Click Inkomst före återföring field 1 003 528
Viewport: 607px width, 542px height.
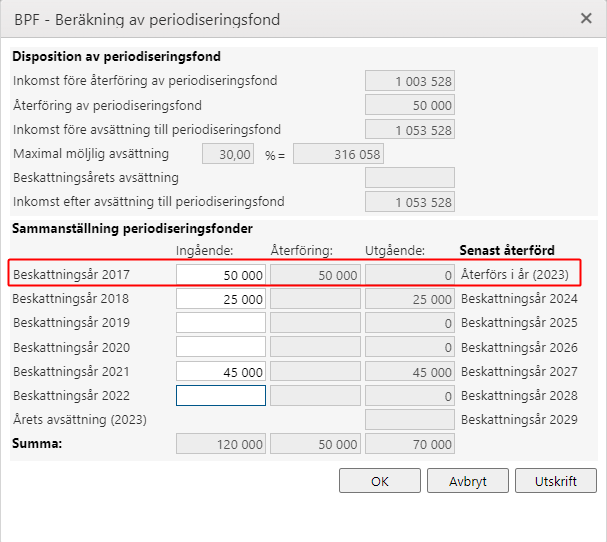[410, 81]
